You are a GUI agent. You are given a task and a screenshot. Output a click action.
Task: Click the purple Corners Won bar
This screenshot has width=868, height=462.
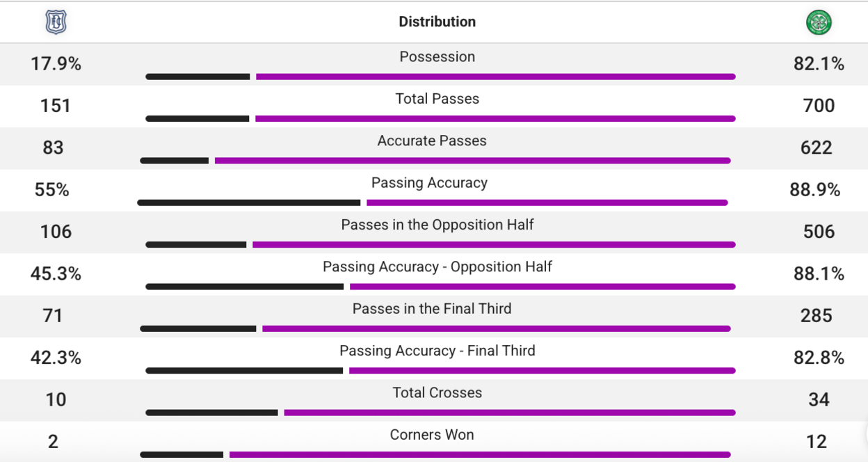(480, 455)
